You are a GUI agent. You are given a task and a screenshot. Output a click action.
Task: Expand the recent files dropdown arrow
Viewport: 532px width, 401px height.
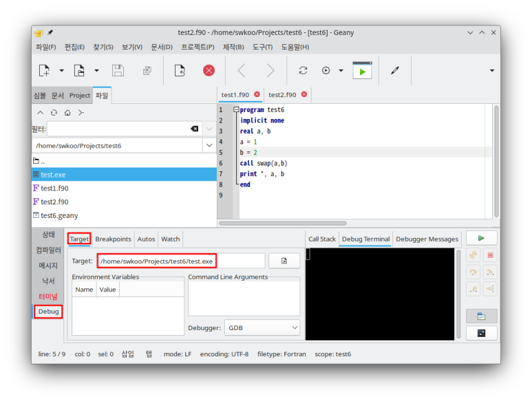(97, 71)
